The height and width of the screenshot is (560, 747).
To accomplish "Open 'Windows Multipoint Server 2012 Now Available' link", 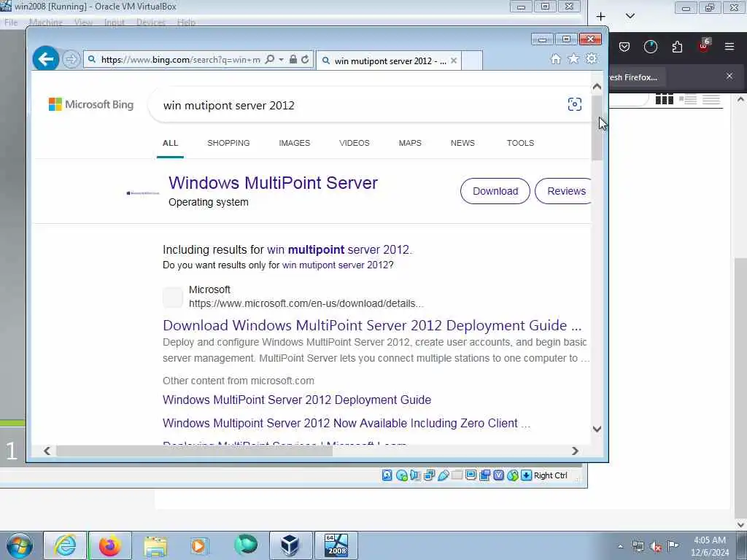I will point(346,424).
